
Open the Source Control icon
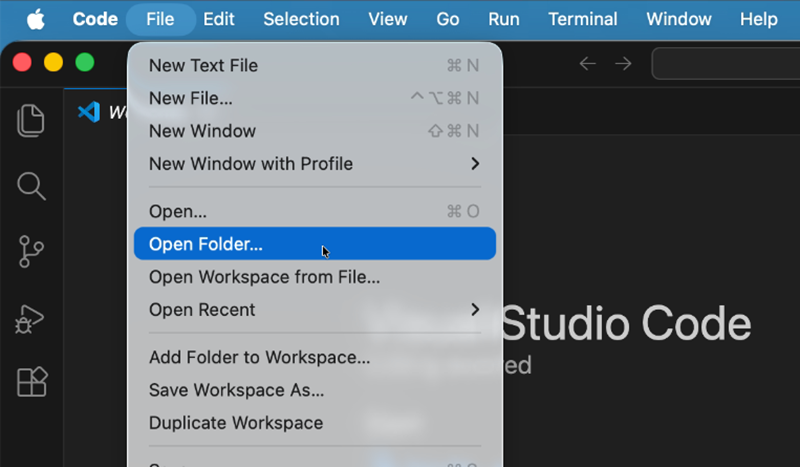[32, 252]
